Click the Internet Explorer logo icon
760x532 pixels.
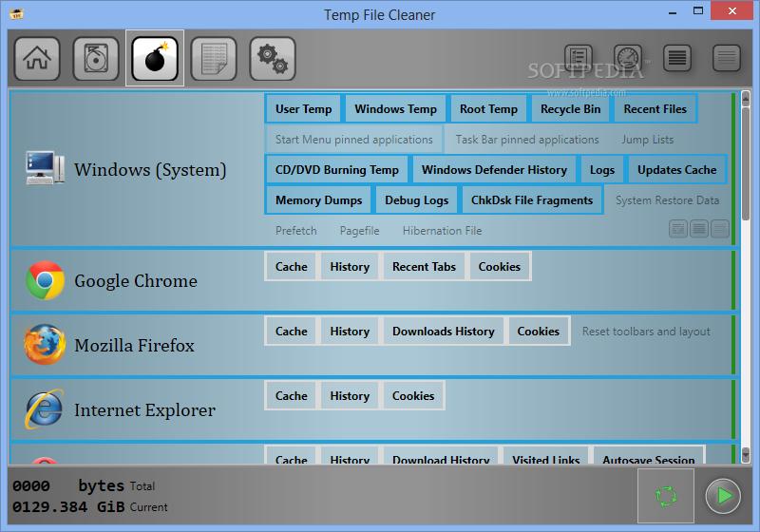click(45, 409)
